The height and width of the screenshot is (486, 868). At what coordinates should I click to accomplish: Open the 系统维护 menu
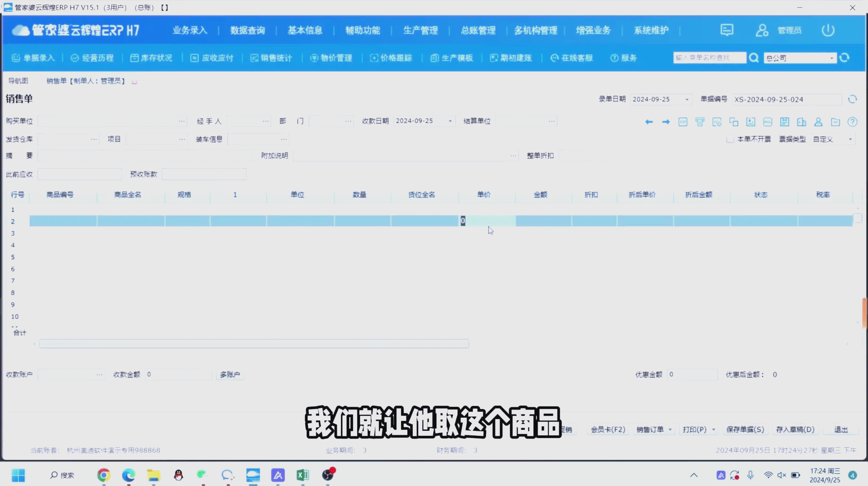tap(651, 30)
